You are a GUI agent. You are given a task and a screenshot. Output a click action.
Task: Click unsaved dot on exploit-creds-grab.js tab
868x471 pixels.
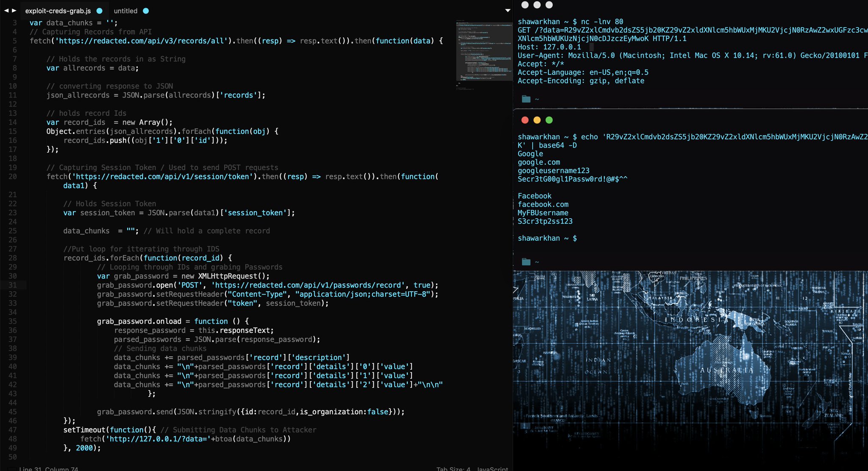[x=100, y=11]
